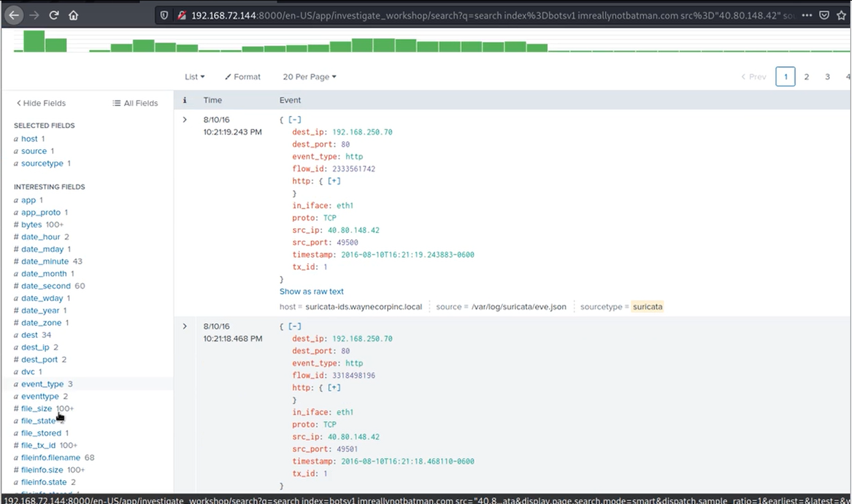This screenshot has height=504, width=852.
Task: Click Show as raw text link
Action: click(311, 291)
